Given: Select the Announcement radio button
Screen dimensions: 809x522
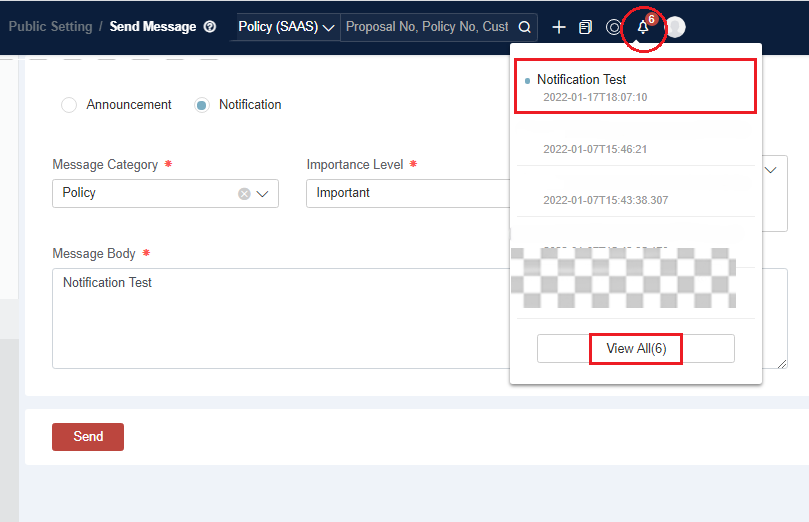Looking at the screenshot, I should [69, 105].
